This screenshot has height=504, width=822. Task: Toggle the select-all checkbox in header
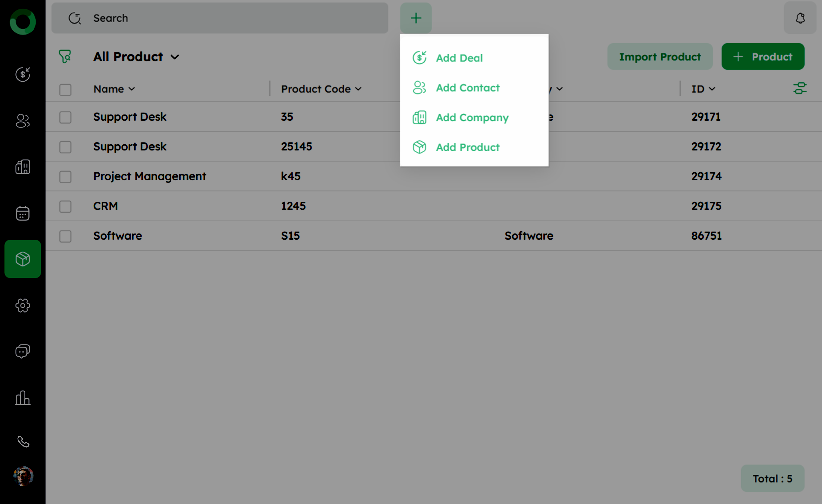point(65,89)
